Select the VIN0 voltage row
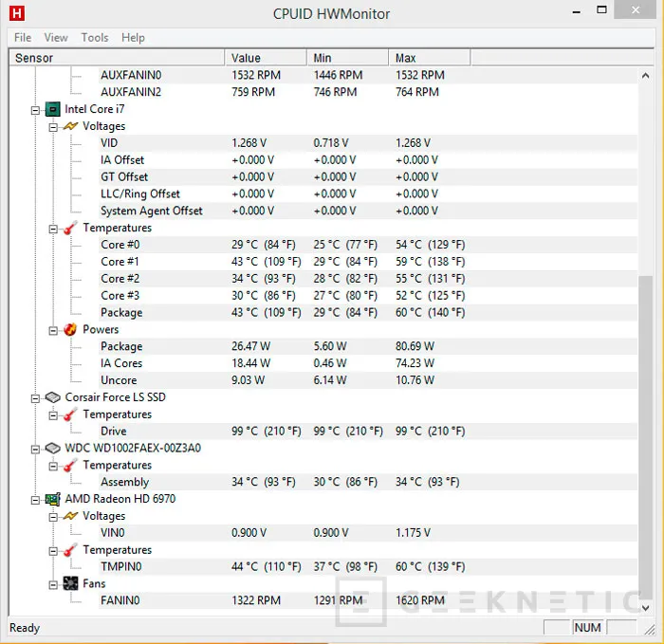664x644 pixels. pos(368,532)
